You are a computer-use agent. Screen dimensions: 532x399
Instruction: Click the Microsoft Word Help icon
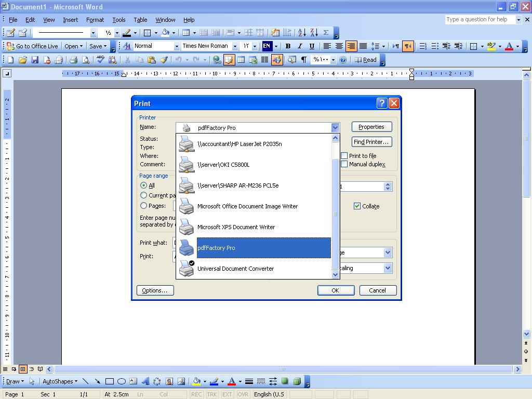click(x=343, y=60)
